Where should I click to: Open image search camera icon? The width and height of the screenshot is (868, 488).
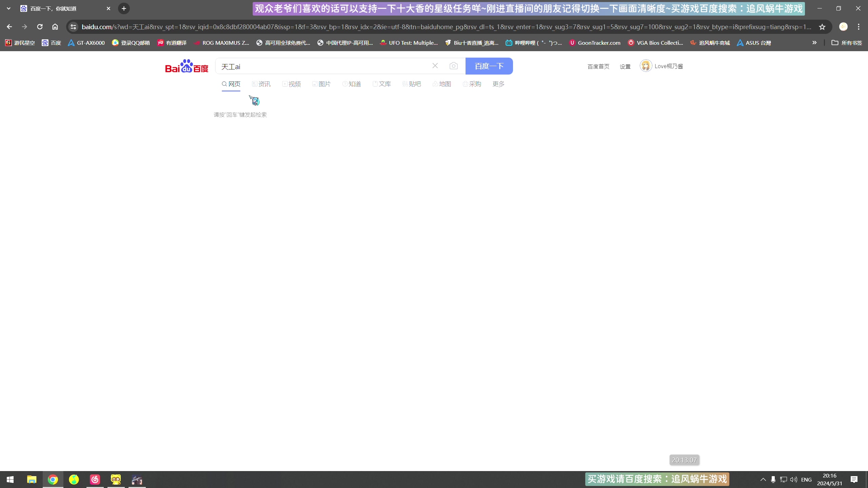pos(454,66)
